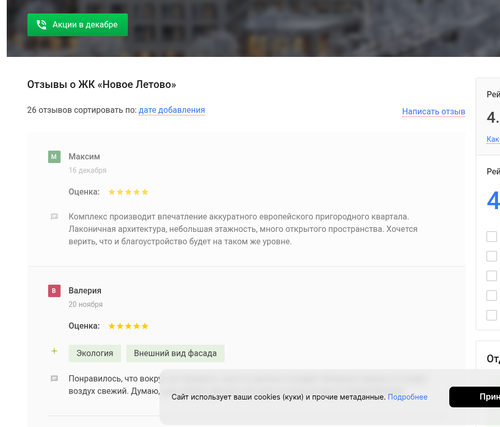Click the star rating in Валерия's review
The width and height of the screenshot is (500, 427).
click(x=128, y=326)
